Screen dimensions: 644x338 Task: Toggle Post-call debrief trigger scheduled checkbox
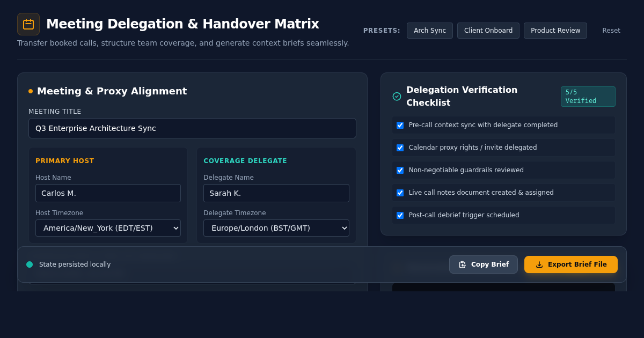[400, 215]
